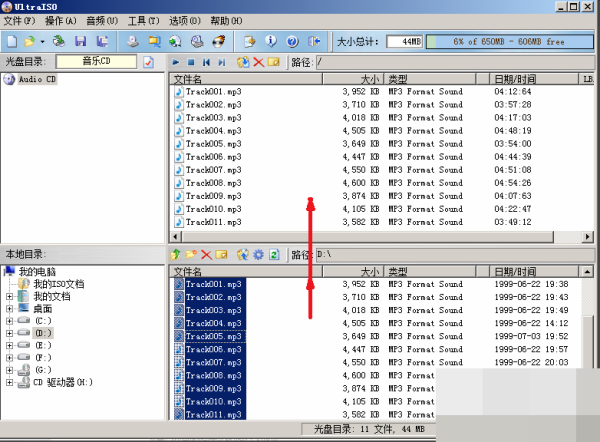This screenshot has height=442, width=600.
Task: Open the 文件(F) menu
Action: click(x=19, y=21)
